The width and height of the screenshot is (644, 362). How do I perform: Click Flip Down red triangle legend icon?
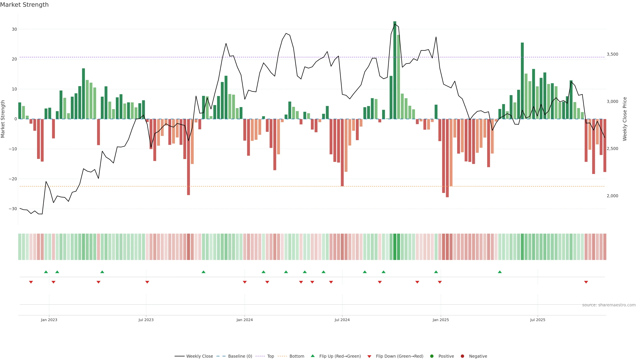[x=369, y=356]
